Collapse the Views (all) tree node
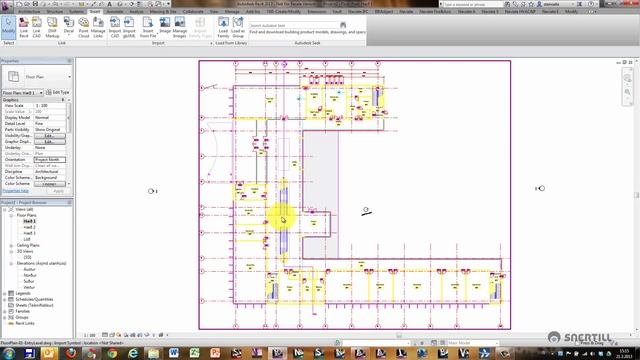This screenshot has width=640, height=360. coord(5,209)
